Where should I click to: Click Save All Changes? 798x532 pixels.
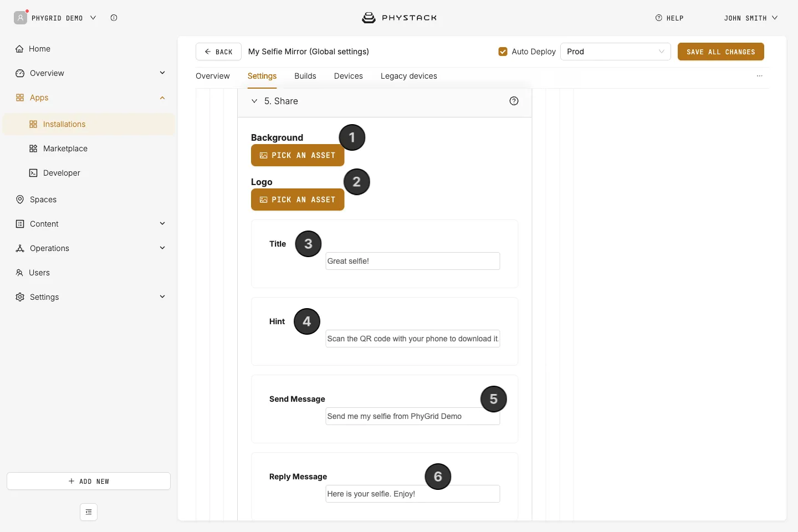(x=721, y=52)
